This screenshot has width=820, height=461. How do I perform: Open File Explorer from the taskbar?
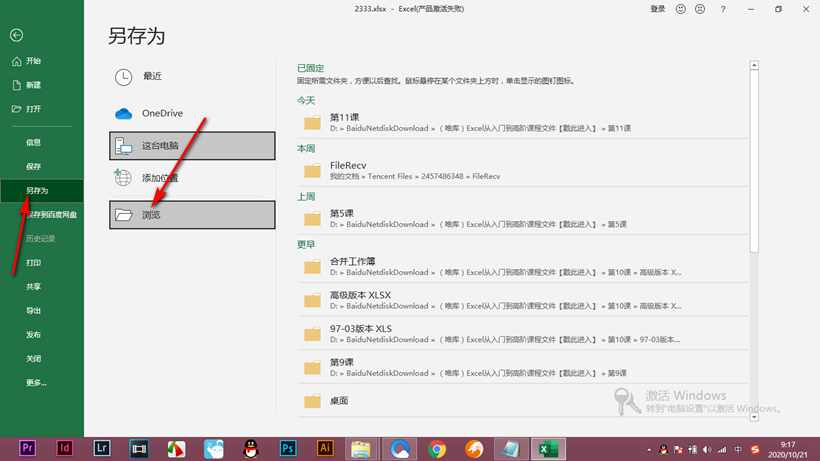coord(361,449)
